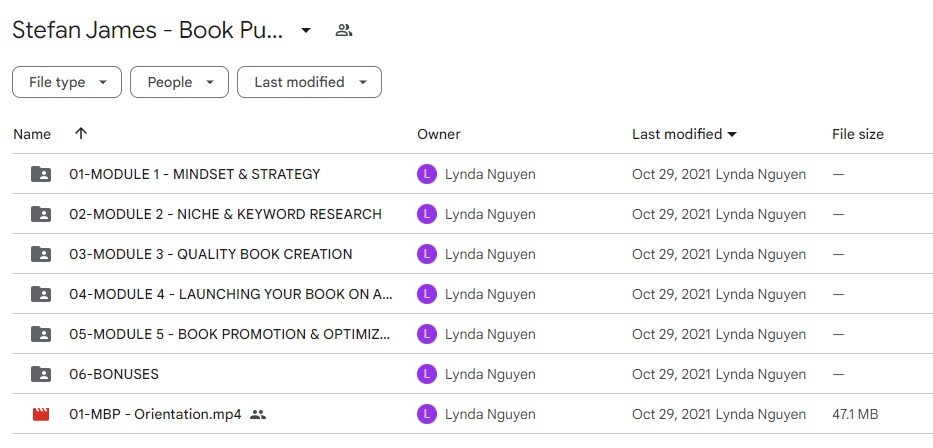
Task: Click owner avatar in 02-MODULE 2 row
Action: (427, 214)
